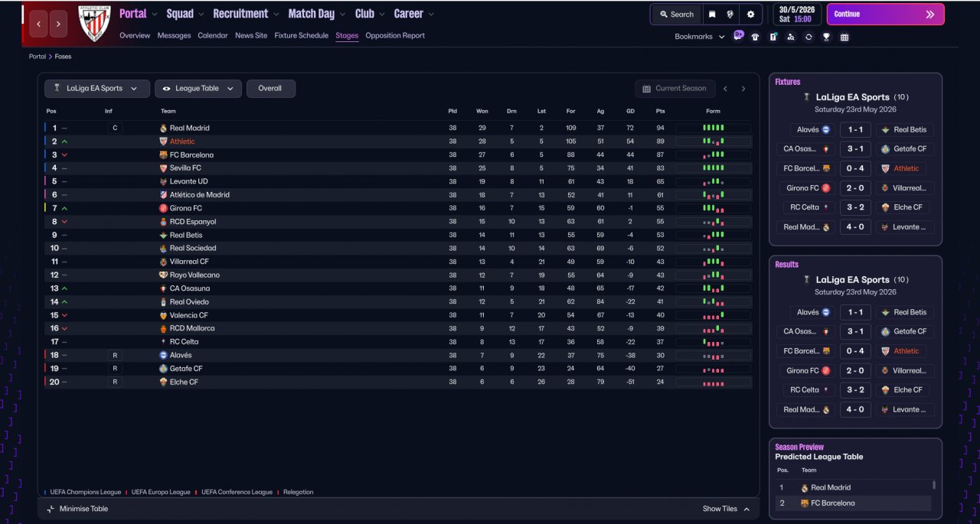Screen dimensions: 980x524
Task: Click the circular arrows shortcut icon
Action: [x=808, y=37]
